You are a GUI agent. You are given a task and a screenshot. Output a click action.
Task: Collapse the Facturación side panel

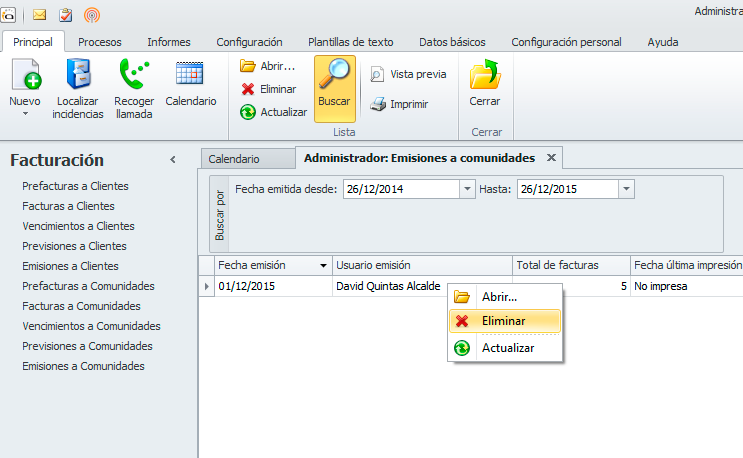pyautogui.click(x=173, y=160)
